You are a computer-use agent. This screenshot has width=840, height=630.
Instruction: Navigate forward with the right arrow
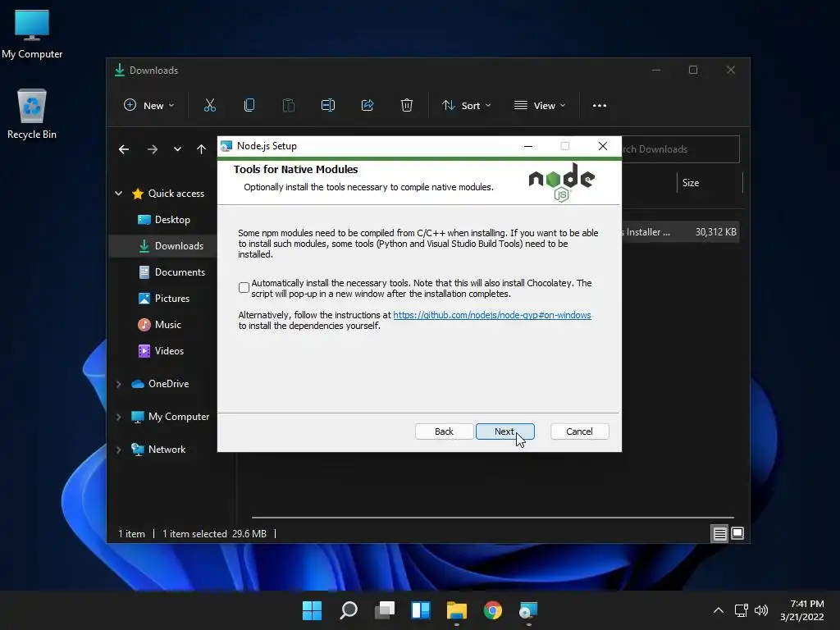(x=153, y=149)
